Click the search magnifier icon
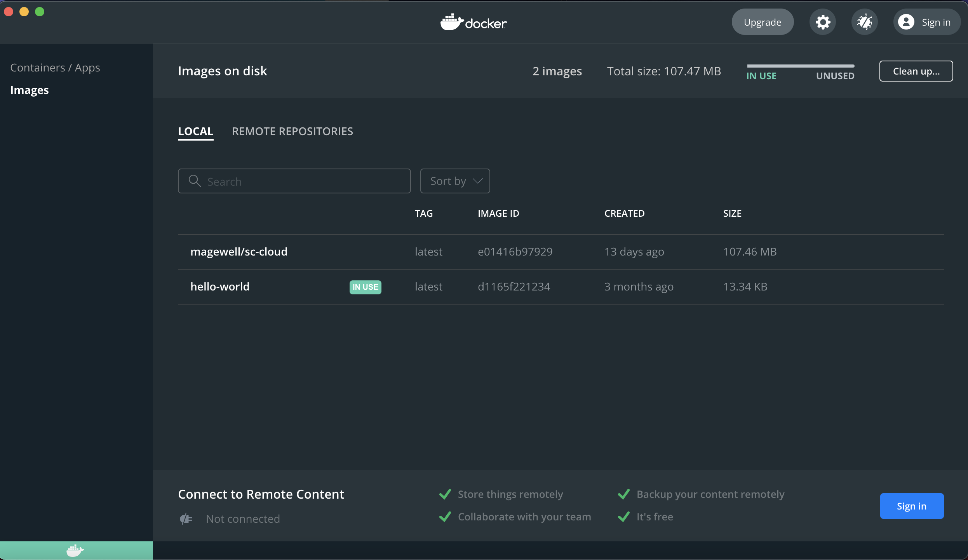968x560 pixels. pos(194,181)
